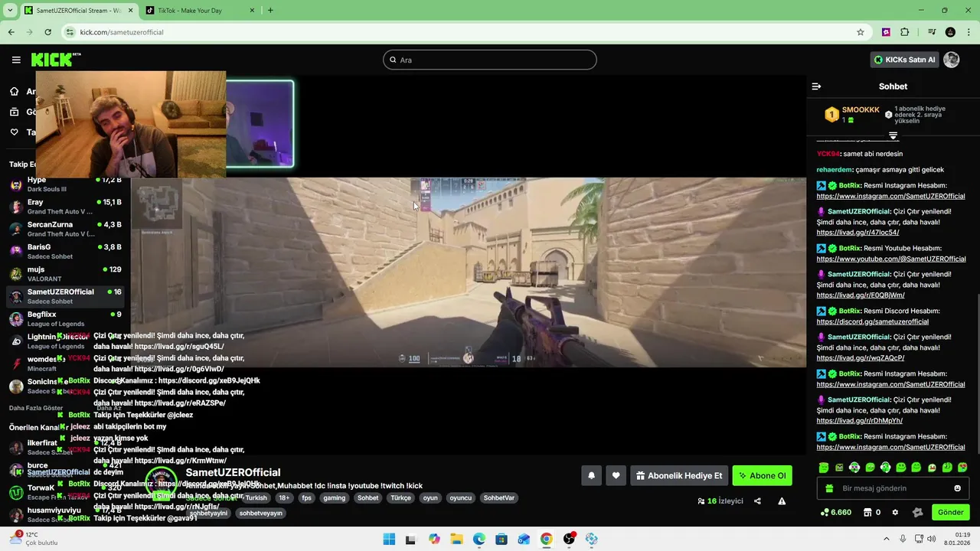Expand the gift leaderboard handle in chat
980x551 pixels.
(x=893, y=135)
